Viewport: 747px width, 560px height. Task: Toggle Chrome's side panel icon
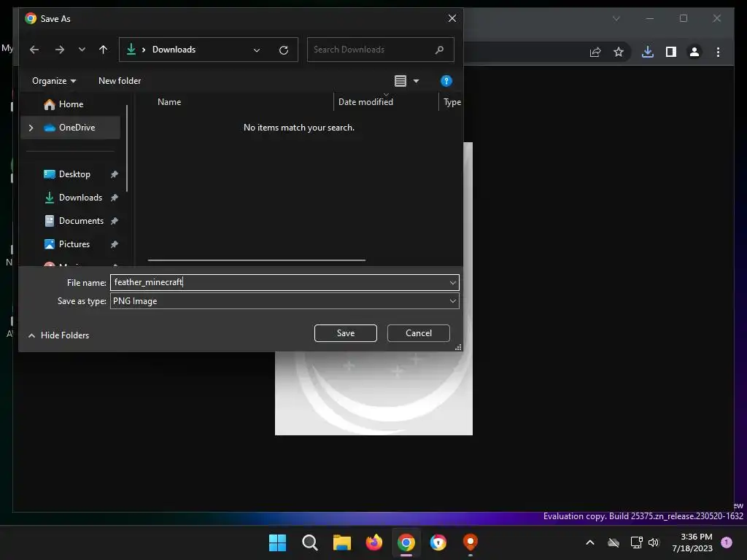(671, 52)
